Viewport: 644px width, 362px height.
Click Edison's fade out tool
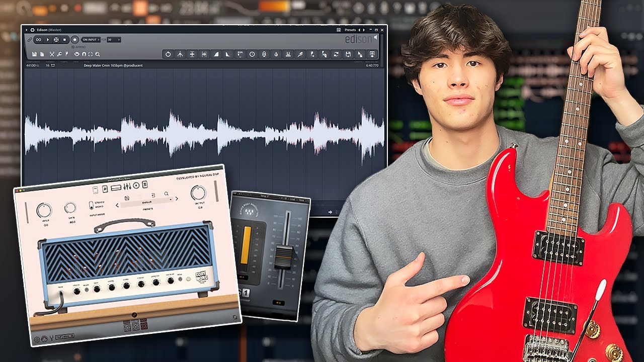point(228,54)
